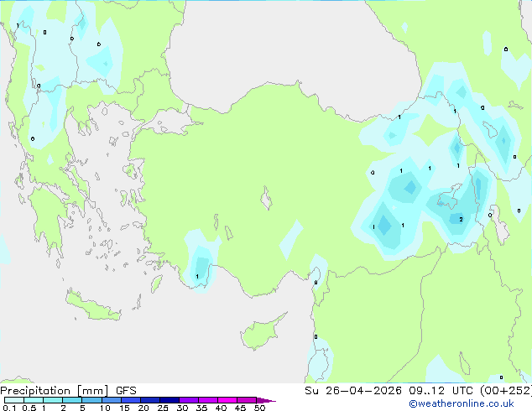Click the legend swatch between 10 and 15
The image size is (532, 411).
click(x=112, y=400)
